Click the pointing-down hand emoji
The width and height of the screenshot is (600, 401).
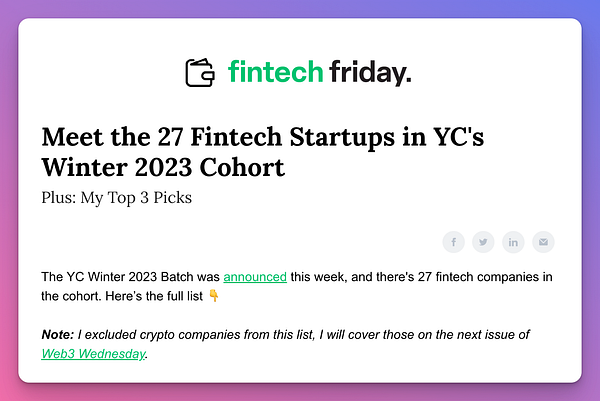click(x=214, y=296)
